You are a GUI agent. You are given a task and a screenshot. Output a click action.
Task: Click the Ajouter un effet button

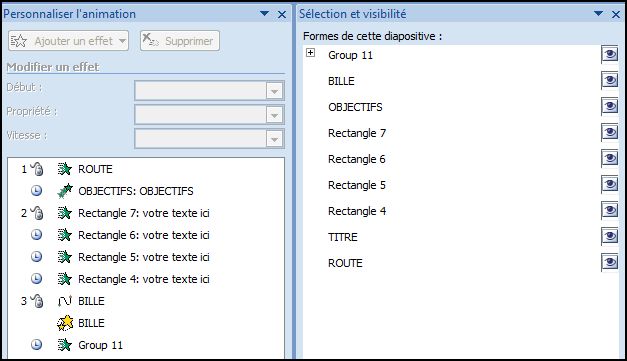click(68, 41)
